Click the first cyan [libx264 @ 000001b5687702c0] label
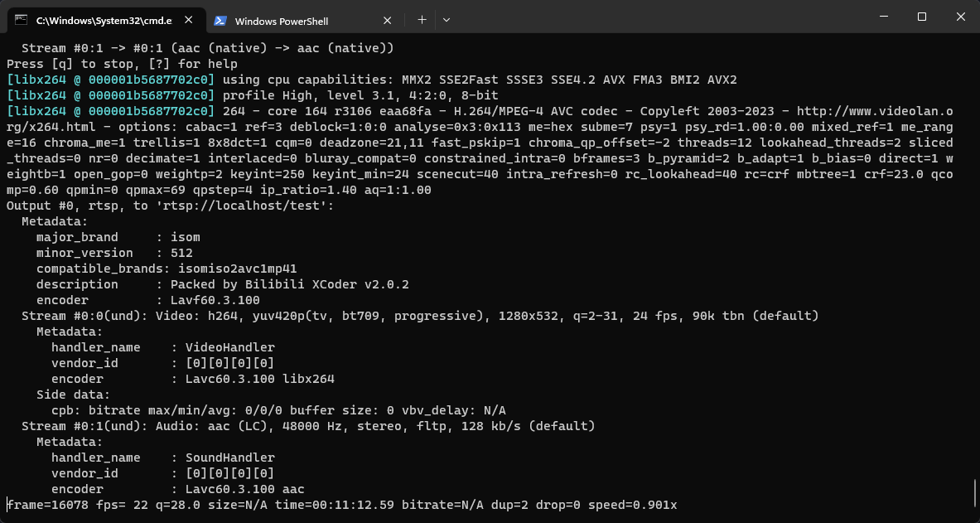Screen dimensions: 980x523 point(111,80)
